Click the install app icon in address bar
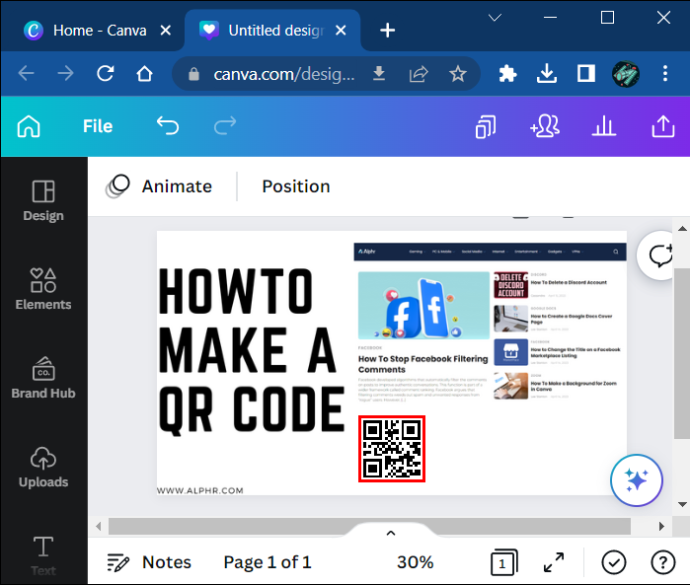690x585 pixels. pyautogui.click(x=379, y=73)
